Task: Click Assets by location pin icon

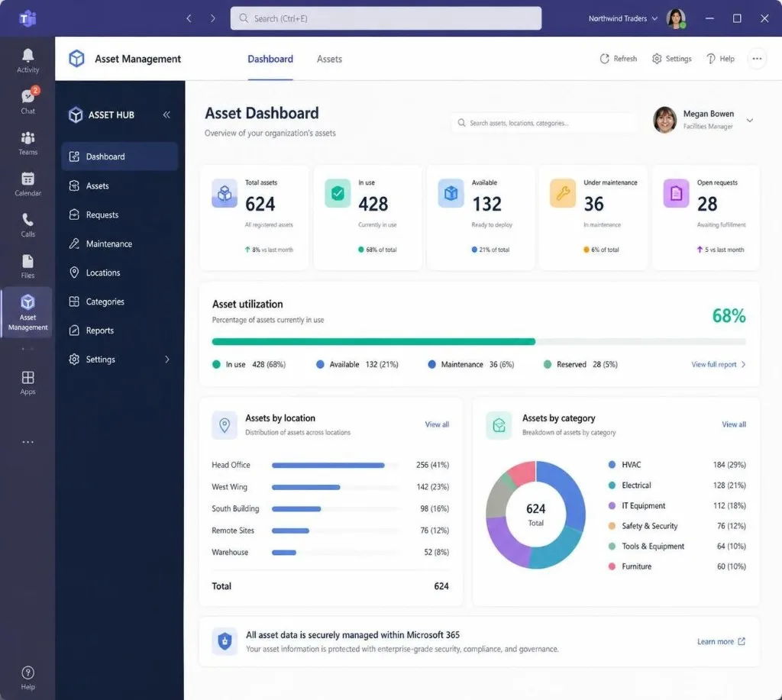Action: (x=225, y=424)
